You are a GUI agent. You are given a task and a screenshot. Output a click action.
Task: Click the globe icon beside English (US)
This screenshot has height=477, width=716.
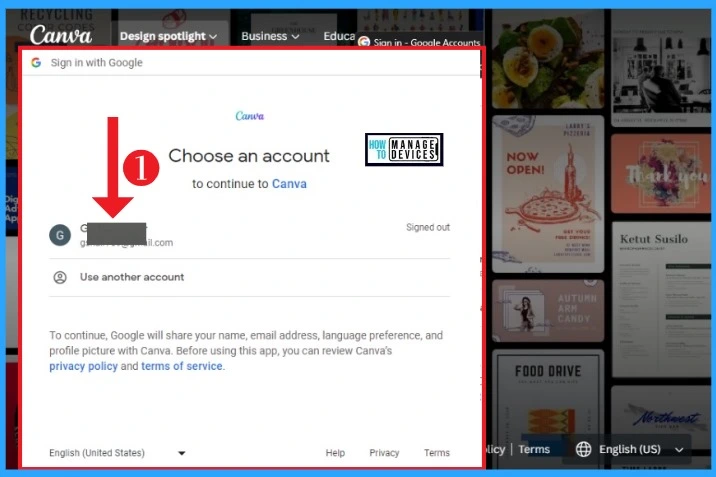click(583, 449)
